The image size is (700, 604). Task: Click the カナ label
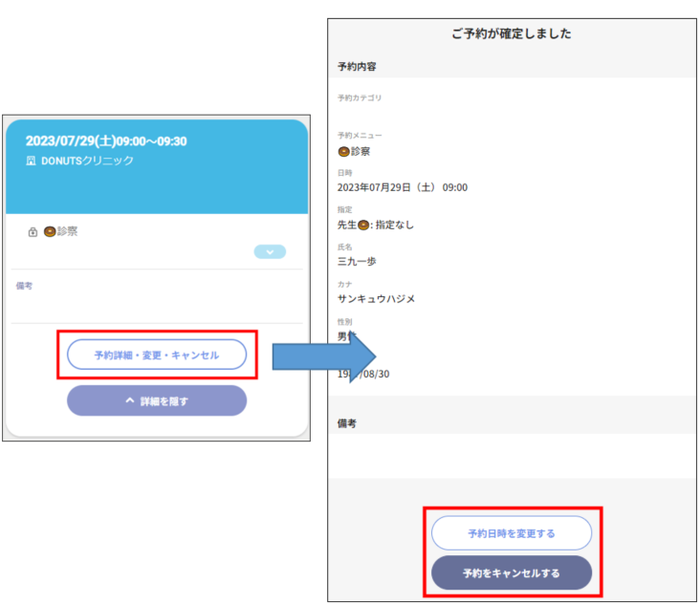point(344,284)
